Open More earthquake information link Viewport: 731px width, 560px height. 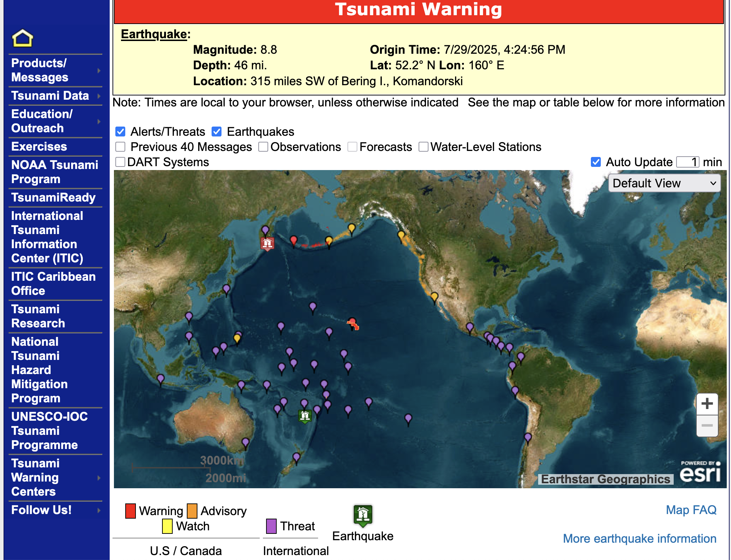tap(640, 539)
